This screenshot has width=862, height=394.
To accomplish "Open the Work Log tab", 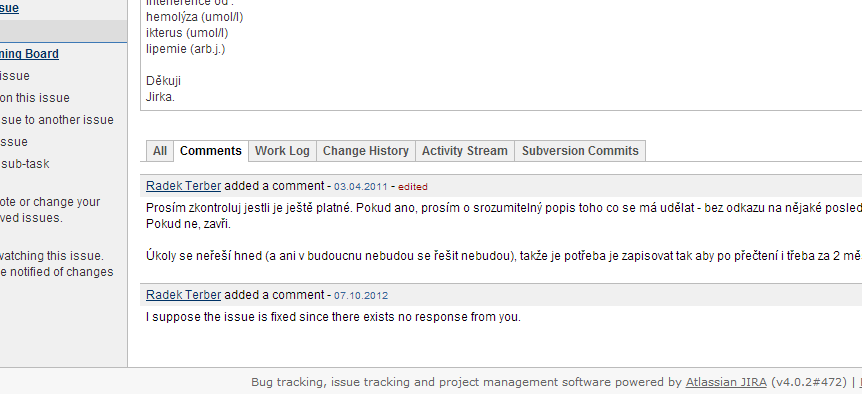I will [282, 151].
